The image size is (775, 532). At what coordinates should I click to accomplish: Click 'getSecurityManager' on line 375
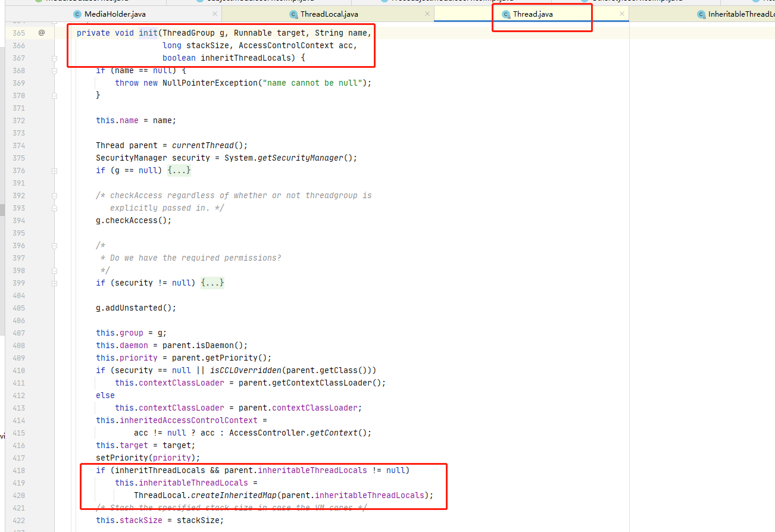coord(300,158)
